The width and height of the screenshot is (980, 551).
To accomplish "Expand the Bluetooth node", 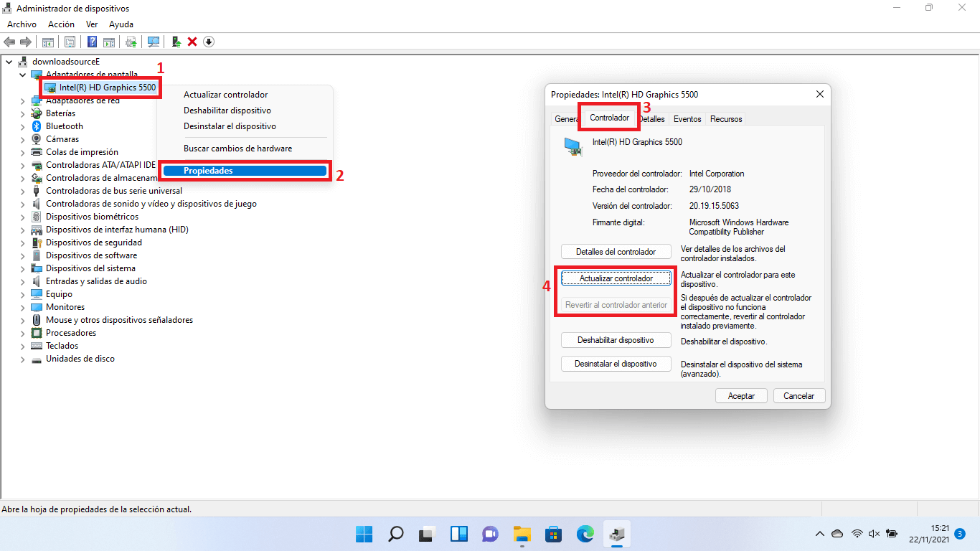I will coord(22,126).
